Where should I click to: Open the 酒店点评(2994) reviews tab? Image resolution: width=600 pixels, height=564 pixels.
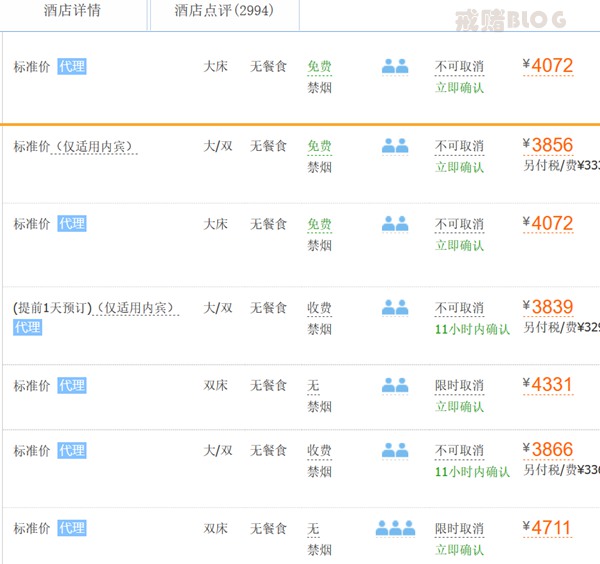(223, 11)
